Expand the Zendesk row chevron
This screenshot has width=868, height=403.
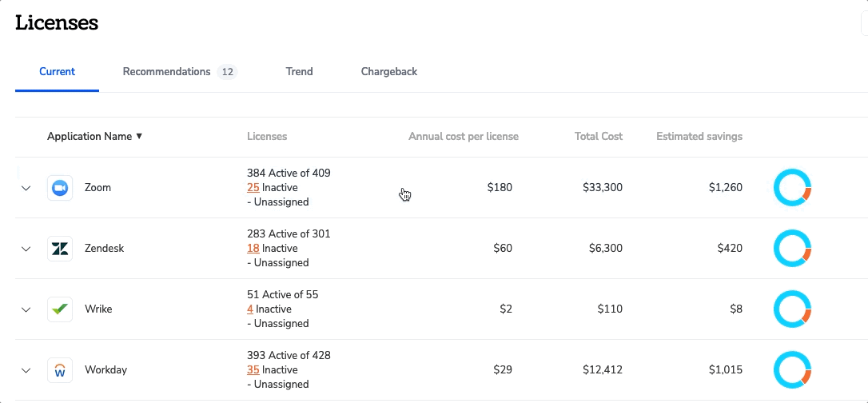pos(26,249)
